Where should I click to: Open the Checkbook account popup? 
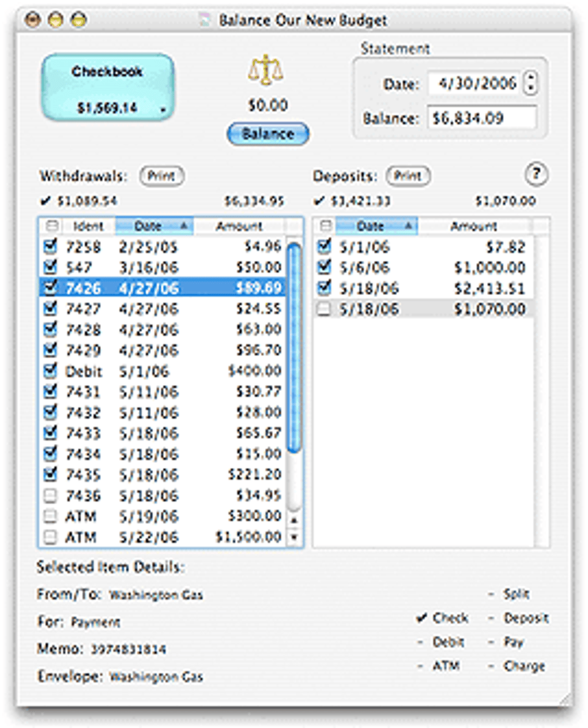tap(107, 88)
